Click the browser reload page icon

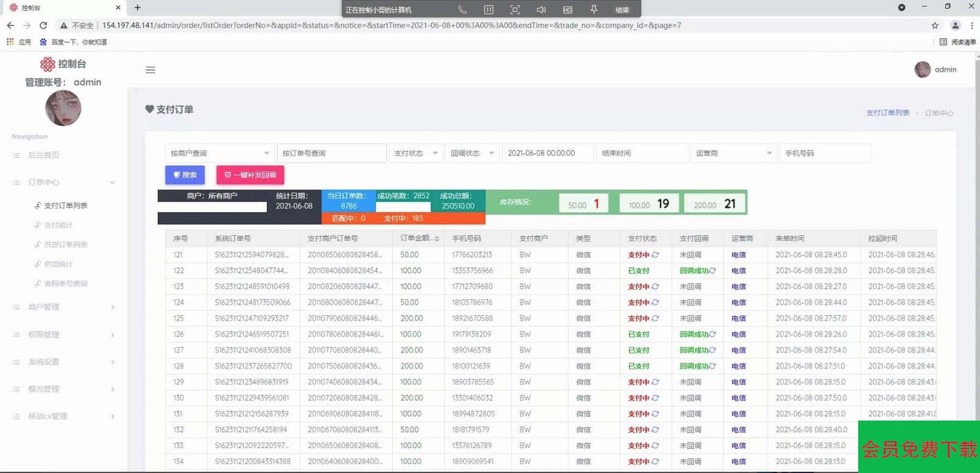pos(43,26)
